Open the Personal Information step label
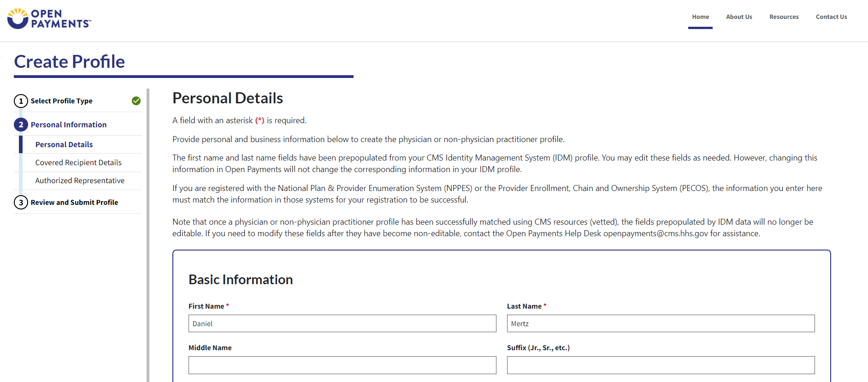This screenshot has height=382, width=868. point(69,125)
